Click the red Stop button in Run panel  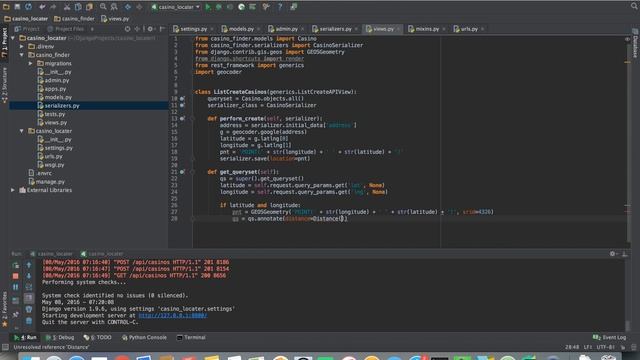coord(16,276)
